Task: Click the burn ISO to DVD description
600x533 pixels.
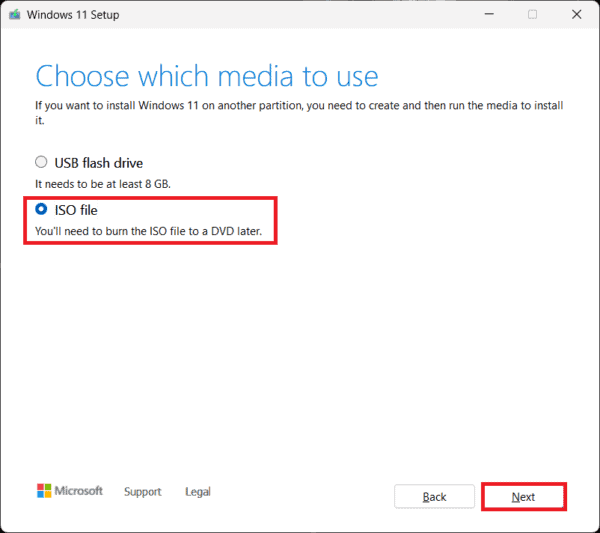Action: tap(148, 231)
